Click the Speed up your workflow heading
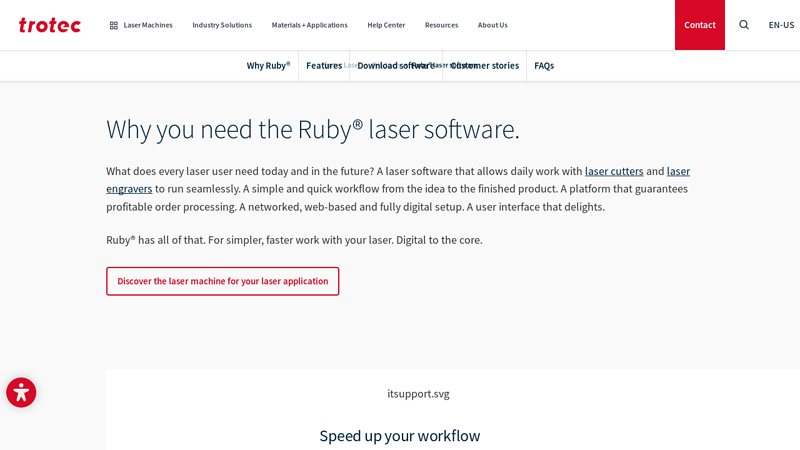 tap(399, 436)
